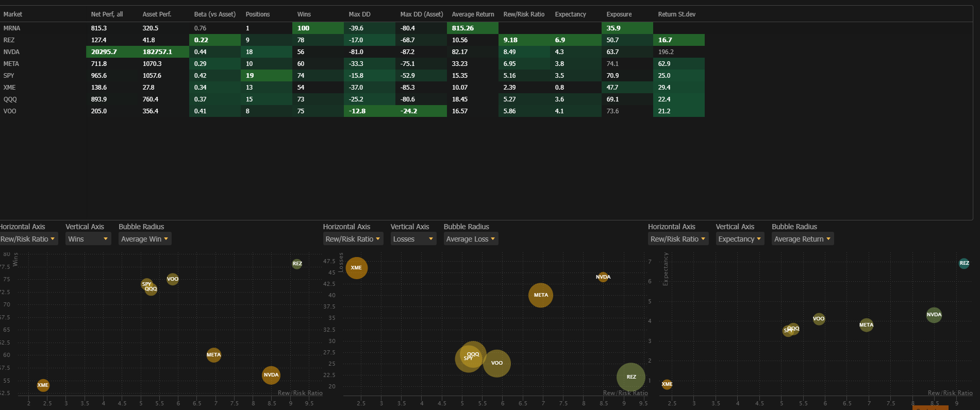This screenshot has width=980, height=410.
Task: Select the MRNA market row
Action: point(352,28)
